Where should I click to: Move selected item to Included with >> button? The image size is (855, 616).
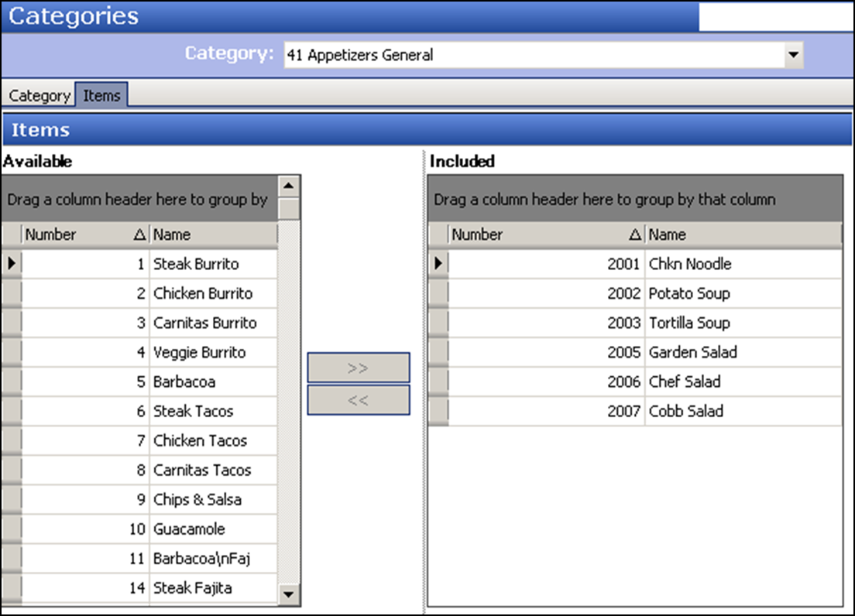tap(359, 368)
